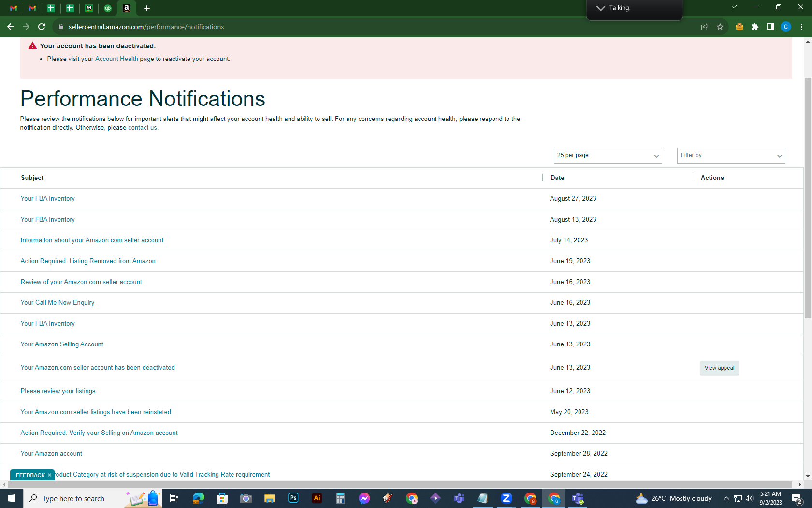Viewport: 812px width, 508px height.
Task: Switch to the Amazon Seller Central tab
Action: coord(127,8)
